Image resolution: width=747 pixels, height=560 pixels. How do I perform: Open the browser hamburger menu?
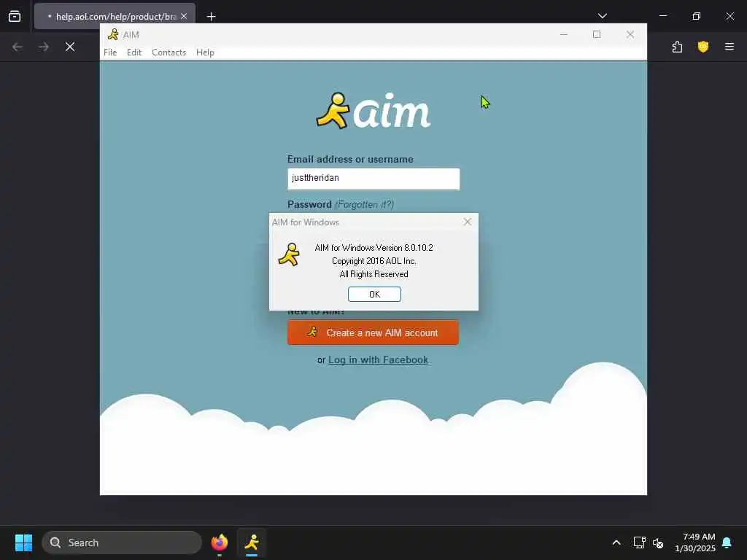pos(729,47)
